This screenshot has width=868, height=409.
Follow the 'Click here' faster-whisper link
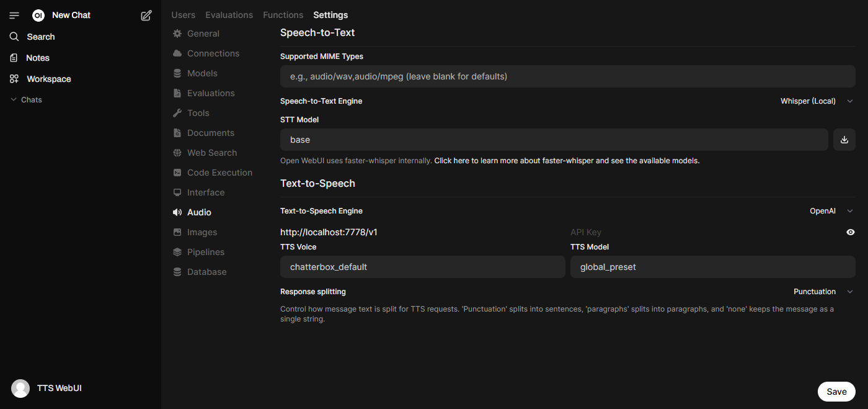[451, 161]
